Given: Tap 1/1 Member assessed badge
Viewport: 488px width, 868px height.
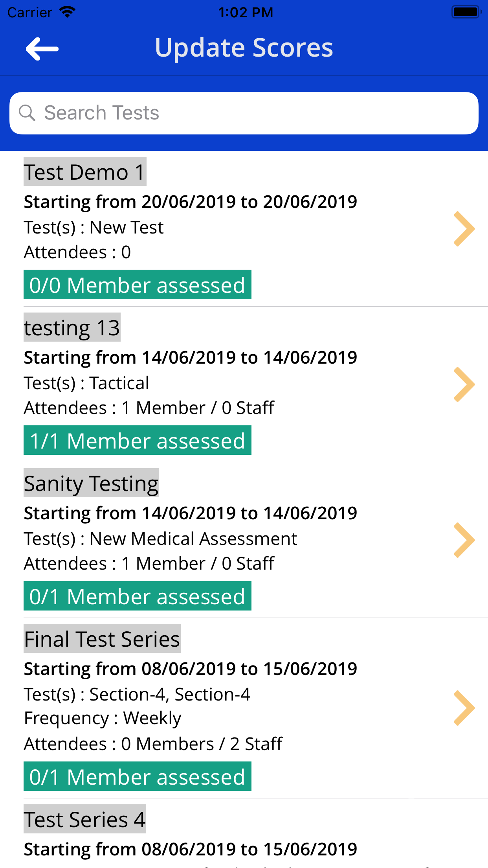Looking at the screenshot, I should point(138,440).
